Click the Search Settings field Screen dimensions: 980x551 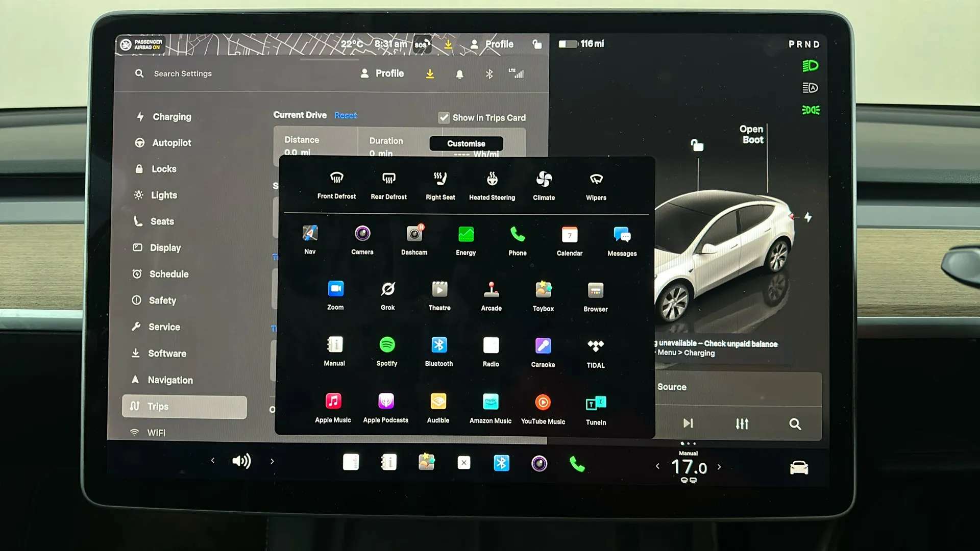pyautogui.click(x=174, y=73)
